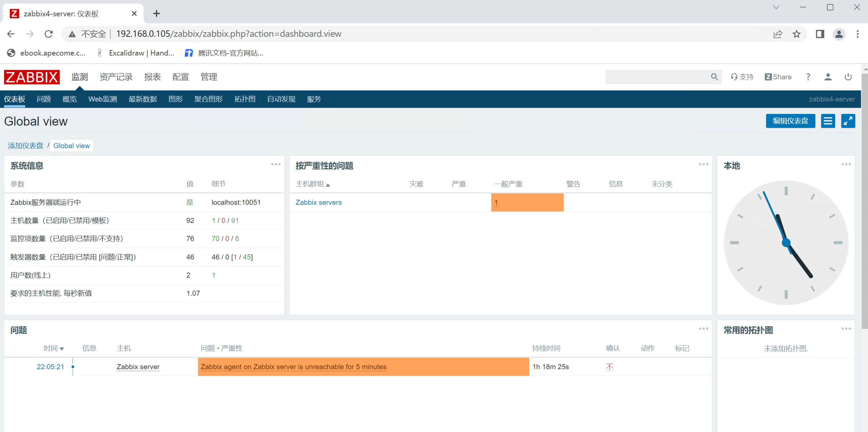Screen dimensions: 868x432
Task: Open 系统信息 widget three-dot menu
Action: coord(276,164)
